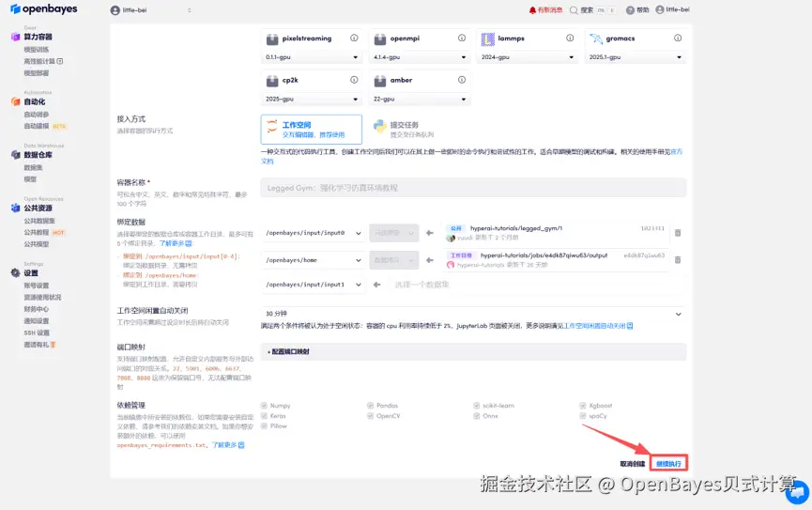Open little-bei account switcher at top left
The width and height of the screenshot is (812, 510).
click(x=151, y=9)
